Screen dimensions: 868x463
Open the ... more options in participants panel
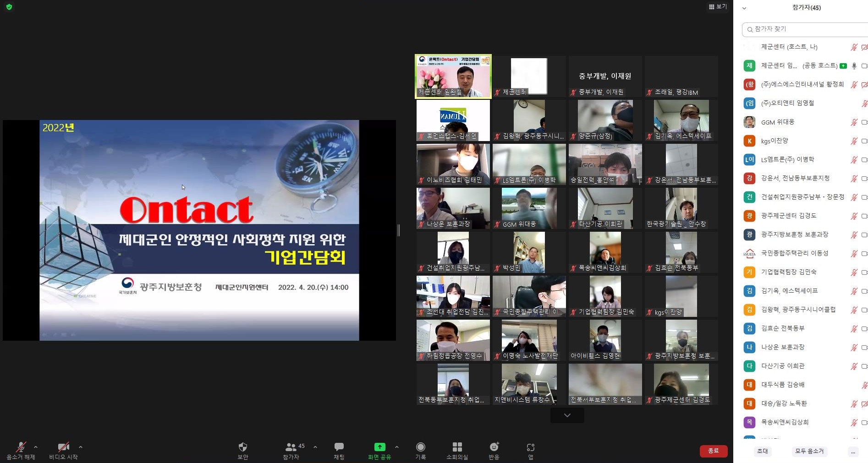point(853,452)
